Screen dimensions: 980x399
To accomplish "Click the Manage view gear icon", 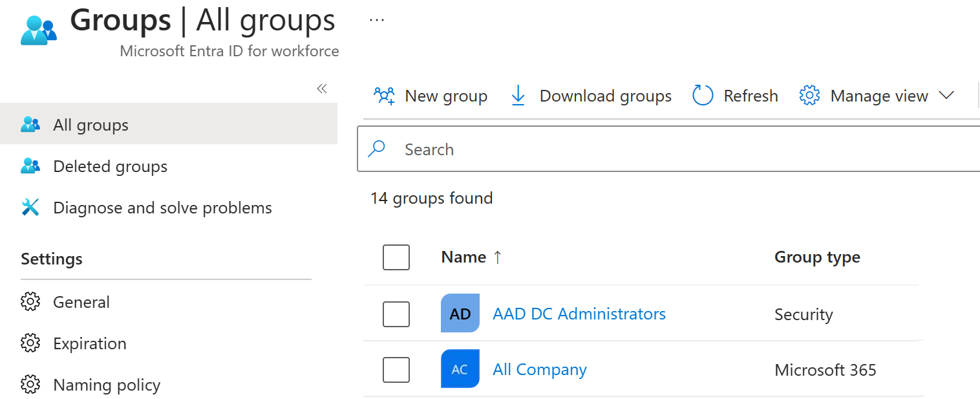I will [809, 95].
